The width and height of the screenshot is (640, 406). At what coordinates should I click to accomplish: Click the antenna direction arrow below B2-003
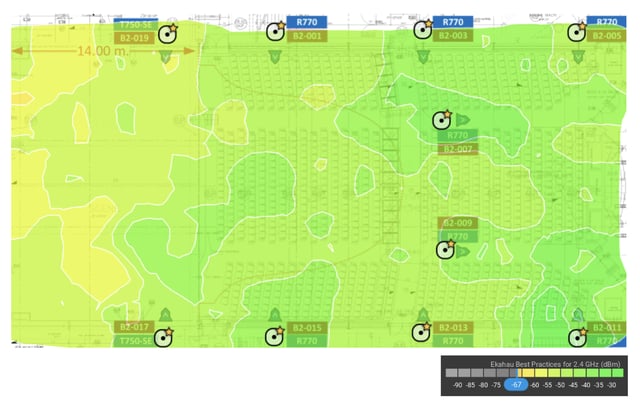tap(423, 57)
